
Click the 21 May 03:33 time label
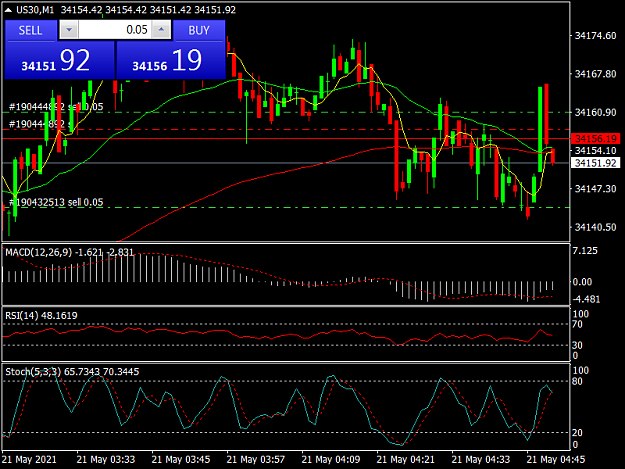[x=106, y=459]
